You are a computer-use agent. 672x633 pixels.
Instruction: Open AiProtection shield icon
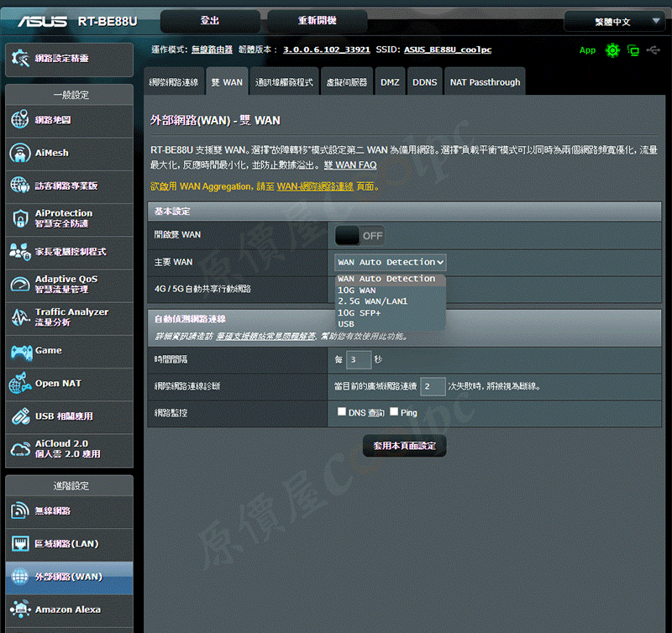click(19, 218)
